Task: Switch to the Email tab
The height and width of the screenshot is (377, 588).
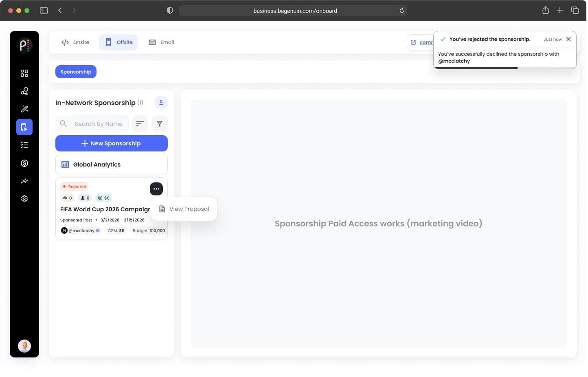Action: pyautogui.click(x=162, y=42)
